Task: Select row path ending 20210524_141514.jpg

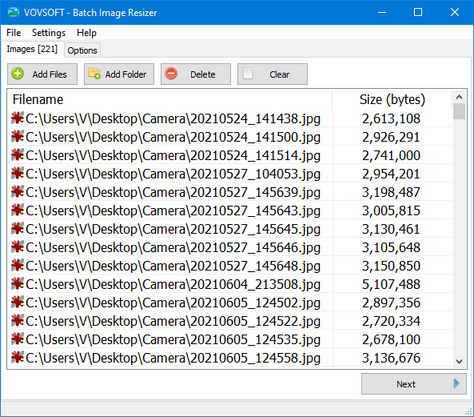Action: coord(173,155)
